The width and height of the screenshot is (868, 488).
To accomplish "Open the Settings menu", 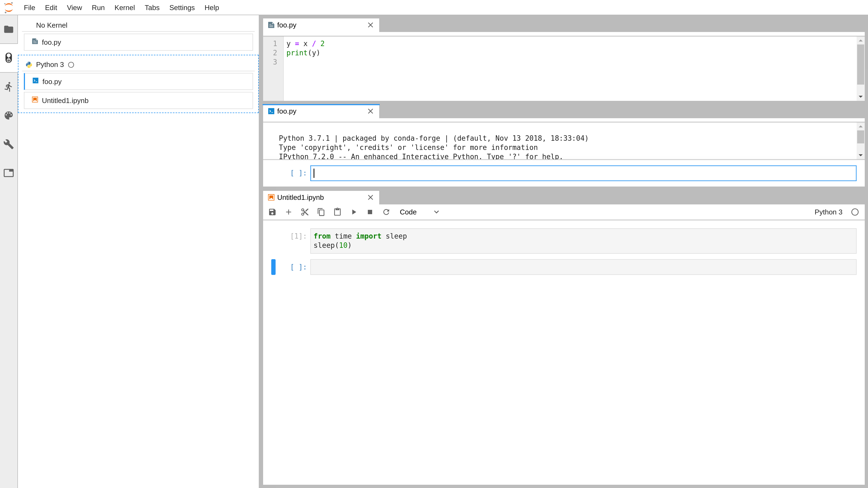I will point(182,7).
